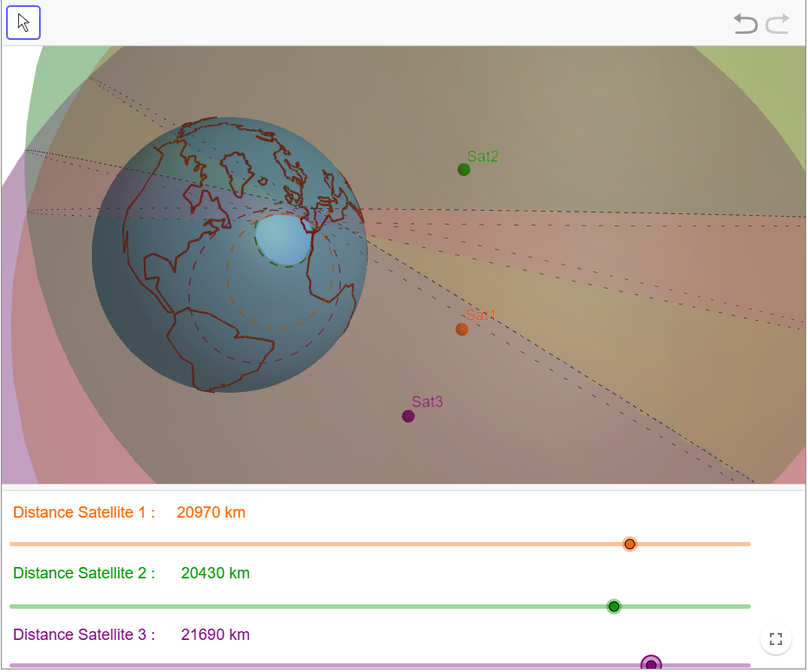Click the light blue intersection region on globe
The width and height of the screenshot is (808, 672).
pyautogui.click(x=283, y=240)
